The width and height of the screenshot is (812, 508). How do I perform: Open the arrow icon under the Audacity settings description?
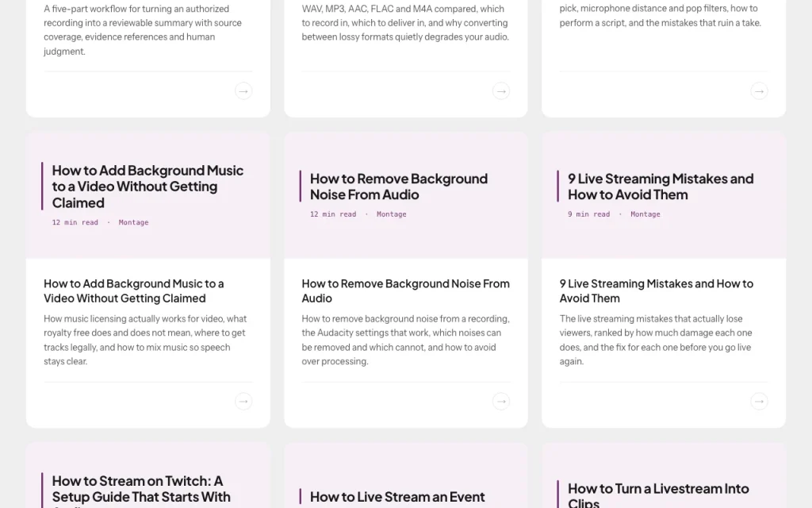[501, 401]
